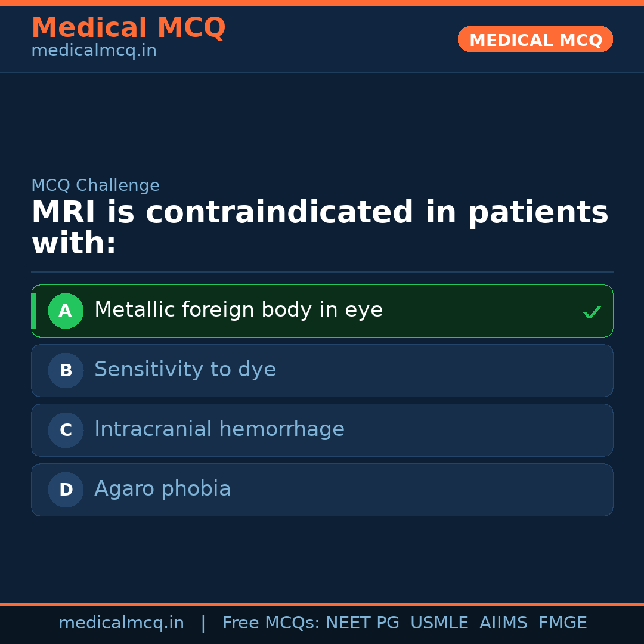
Task: Choose the 'Sensitivity to dye' option
Action: (x=185, y=370)
